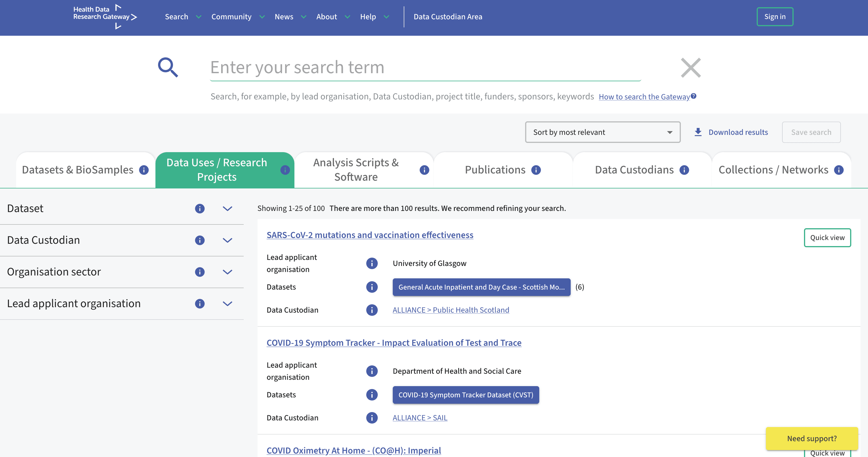
Task: Click the Organisation sector filter heading
Action: [54, 272]
